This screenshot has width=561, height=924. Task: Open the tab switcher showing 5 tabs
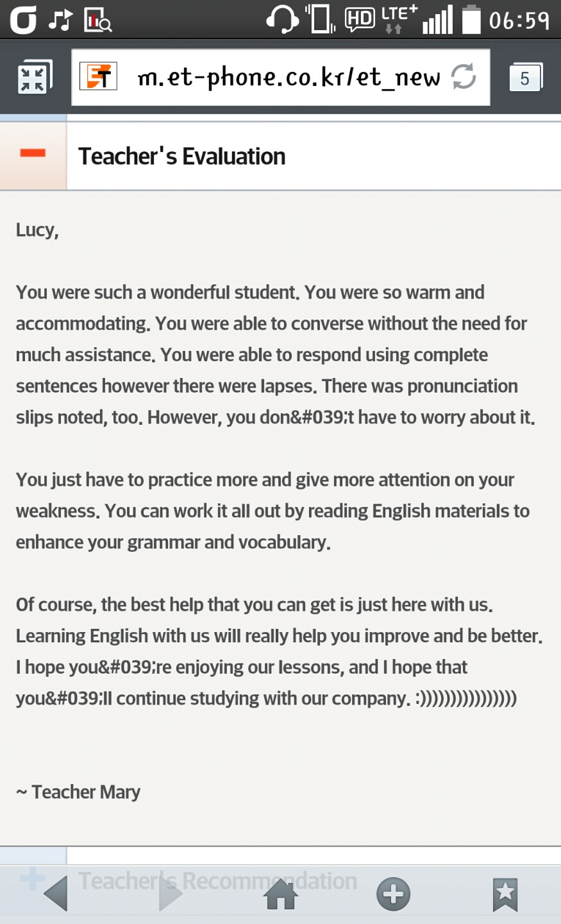[526, 78]
